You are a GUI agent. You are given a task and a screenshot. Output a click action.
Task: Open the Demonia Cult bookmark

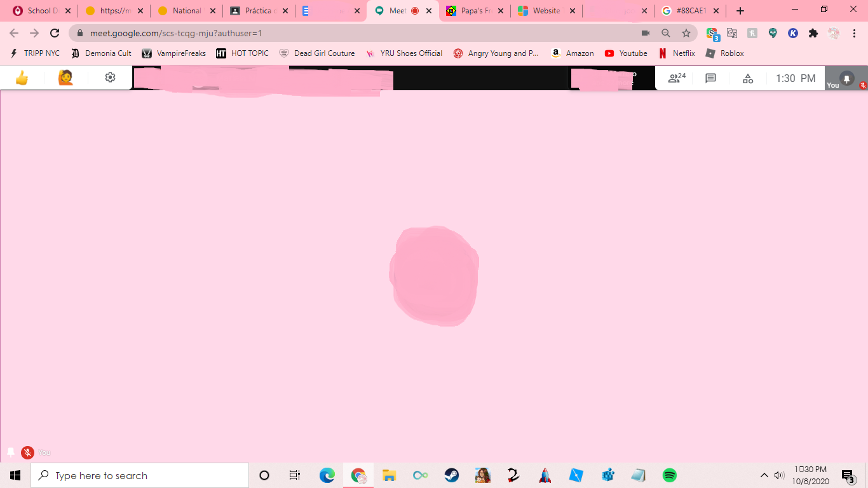(107, 53)
